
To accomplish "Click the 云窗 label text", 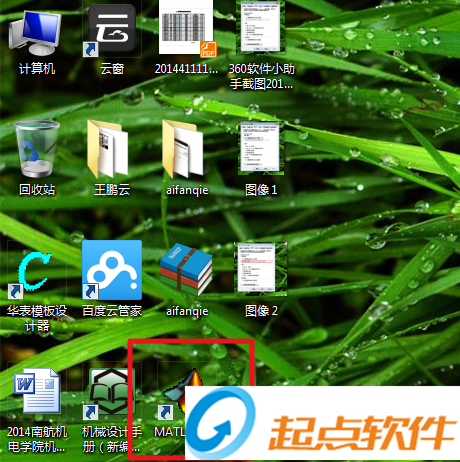I will (112, 69).
